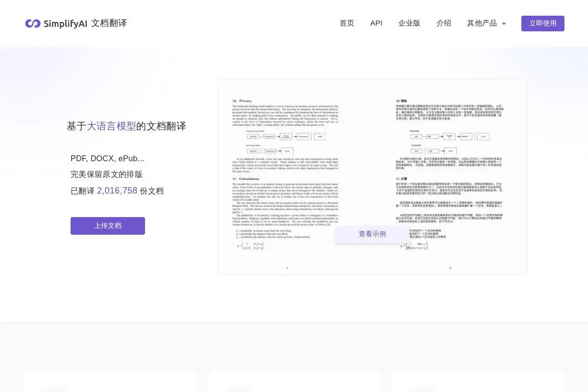Go to the API page

376,23
